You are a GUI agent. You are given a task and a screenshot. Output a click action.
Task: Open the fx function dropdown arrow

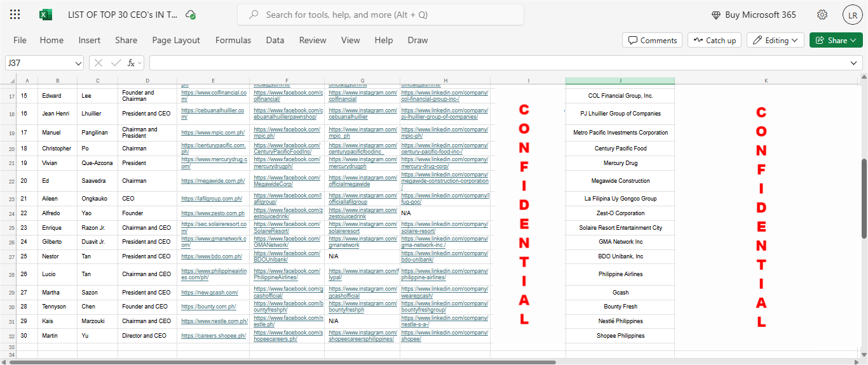pyautogui.click(x=140, y=63)
